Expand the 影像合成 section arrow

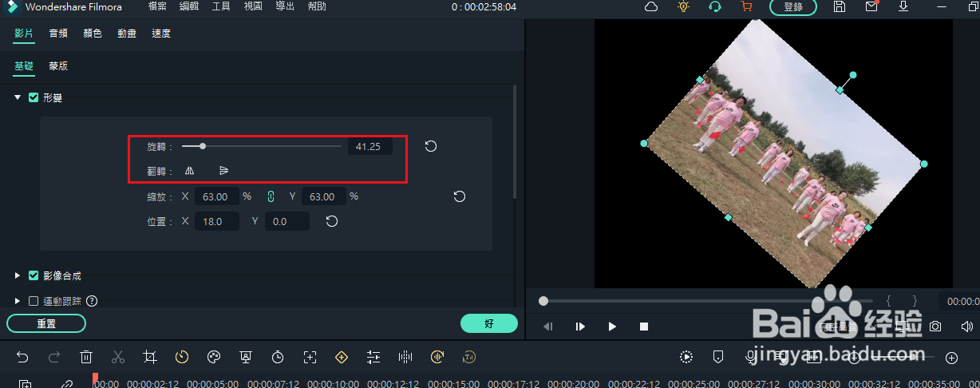click(17, 275)
